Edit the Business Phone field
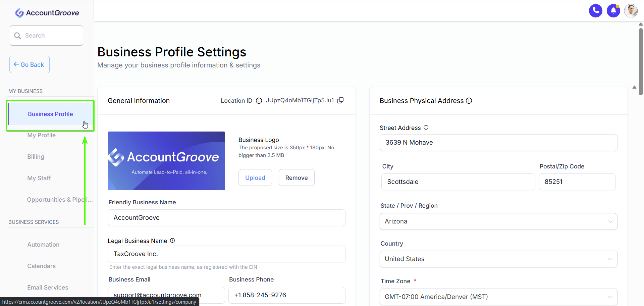The height and width of the screenshot is (306, 644). [287, 295]
